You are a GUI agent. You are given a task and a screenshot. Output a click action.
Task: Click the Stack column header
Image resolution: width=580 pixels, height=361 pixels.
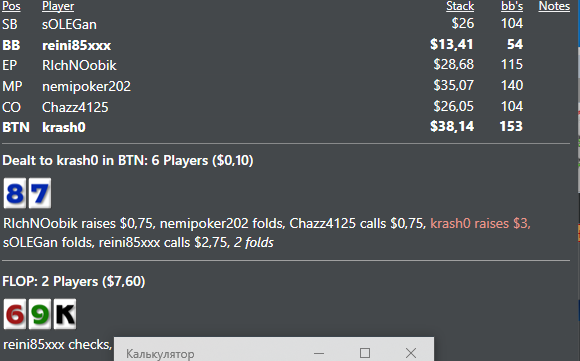tap(460, 6)
